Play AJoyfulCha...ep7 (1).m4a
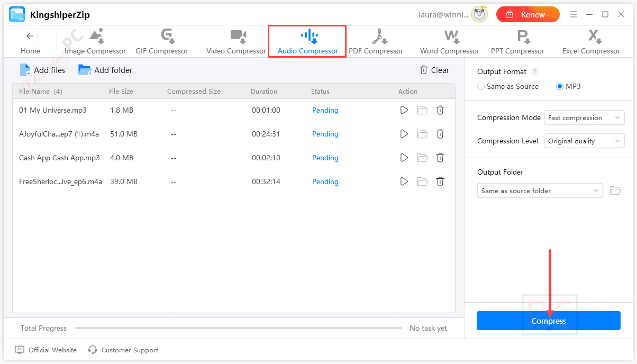Image resolution: width=637 pixels, height=364 pixels. tap(404, 134)
